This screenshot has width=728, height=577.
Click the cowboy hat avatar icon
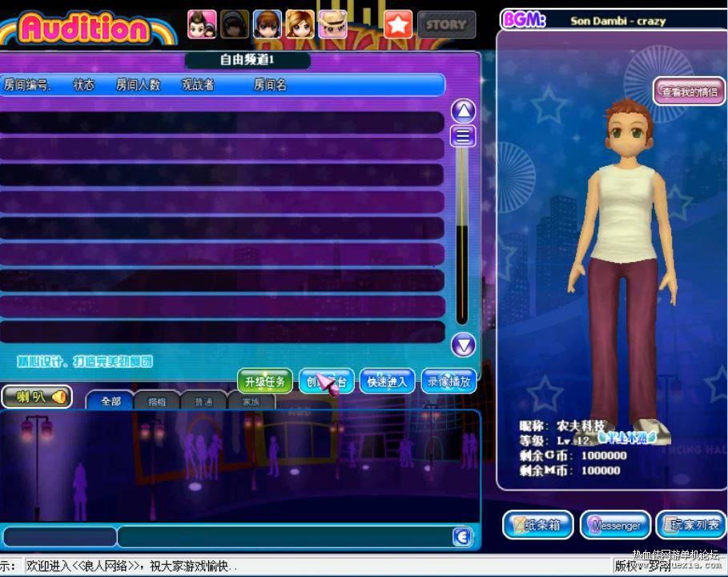(x=332, y=24)
